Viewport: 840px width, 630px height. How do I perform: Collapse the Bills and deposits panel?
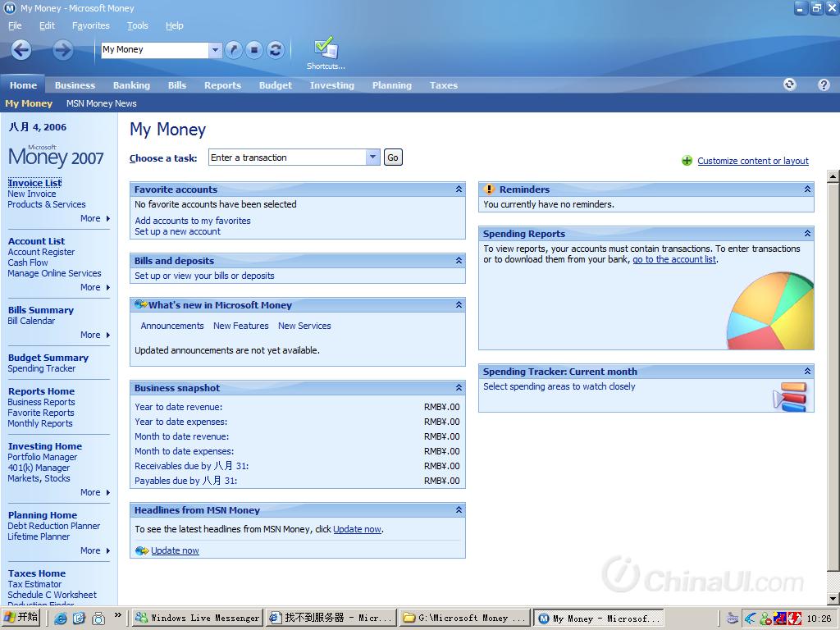point(459,260)
